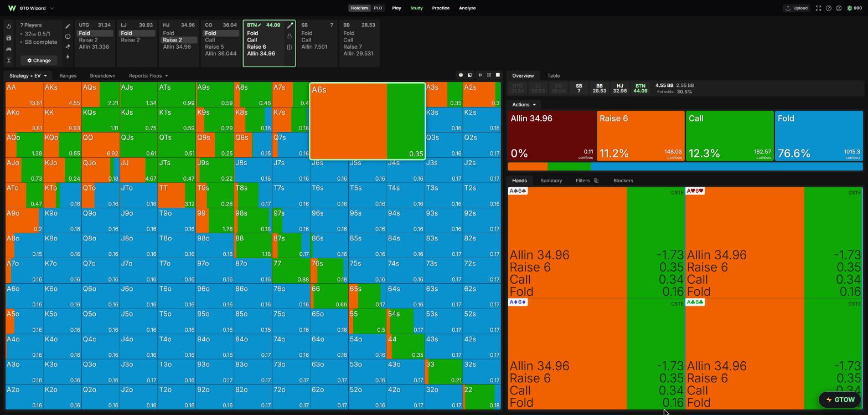Screen dimensions: 868x415
Task: Open help question mark icon
Action: [x=829, y=8]
